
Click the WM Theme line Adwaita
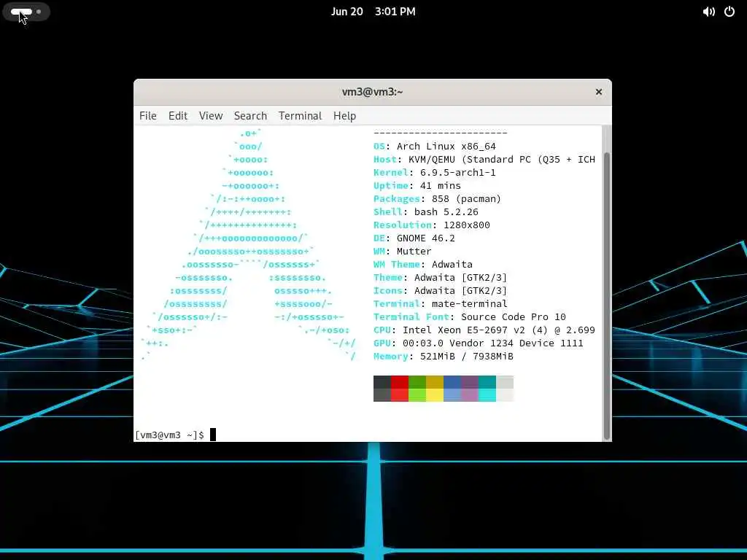422,264
